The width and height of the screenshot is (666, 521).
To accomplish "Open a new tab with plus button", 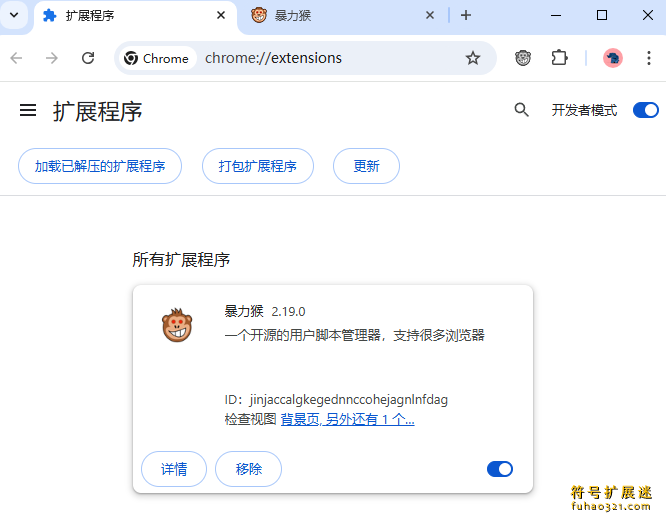I will pyautogui.click(x=466, y=16).
